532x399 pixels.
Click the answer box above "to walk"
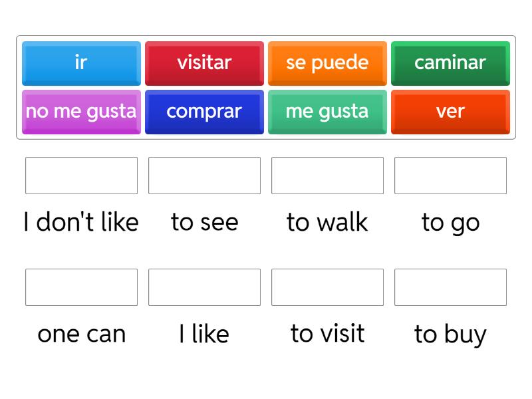tap(327, 176)
